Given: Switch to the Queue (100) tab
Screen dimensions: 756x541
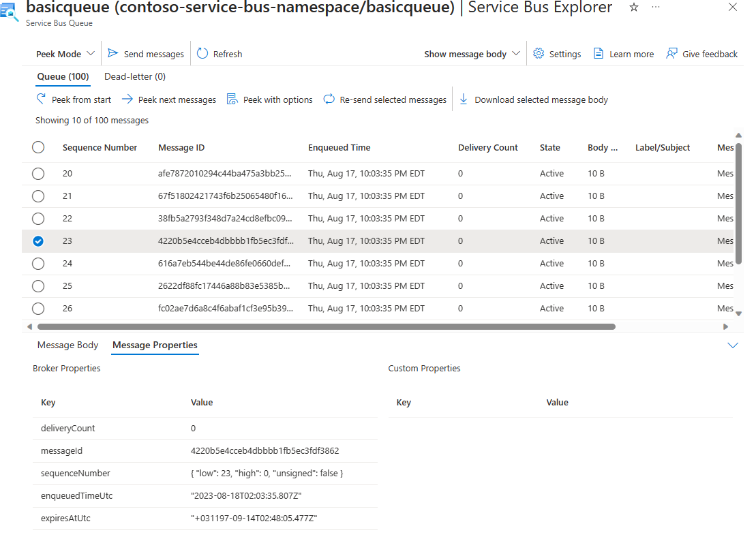Looking at the screenshot, I should pos(63,76).
